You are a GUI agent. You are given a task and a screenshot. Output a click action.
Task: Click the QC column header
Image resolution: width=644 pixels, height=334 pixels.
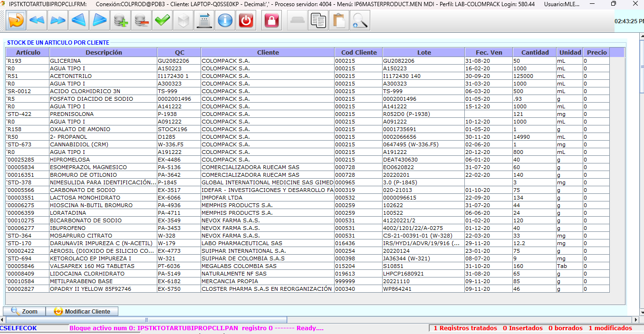coord(179,52)
